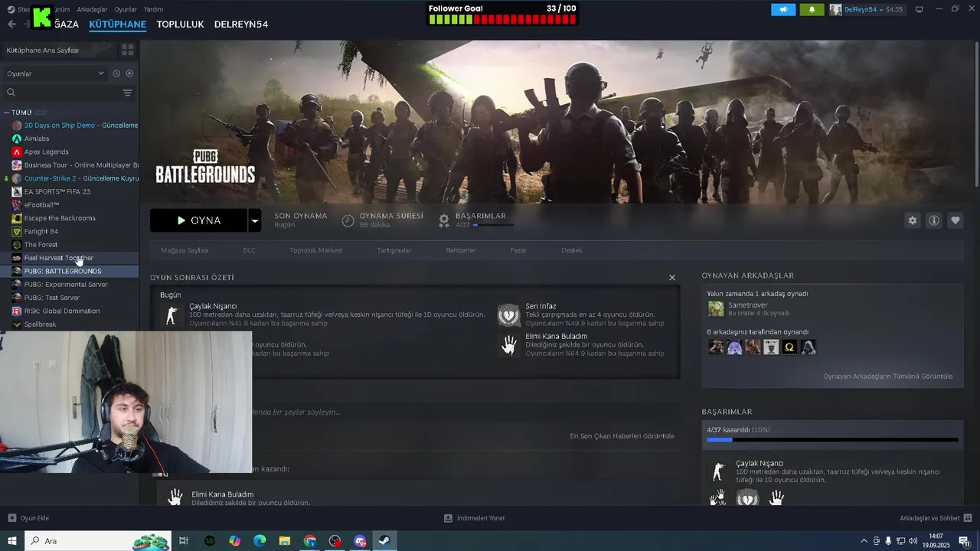Open the Pazar tab
The image size is (980, 551).
518,250
